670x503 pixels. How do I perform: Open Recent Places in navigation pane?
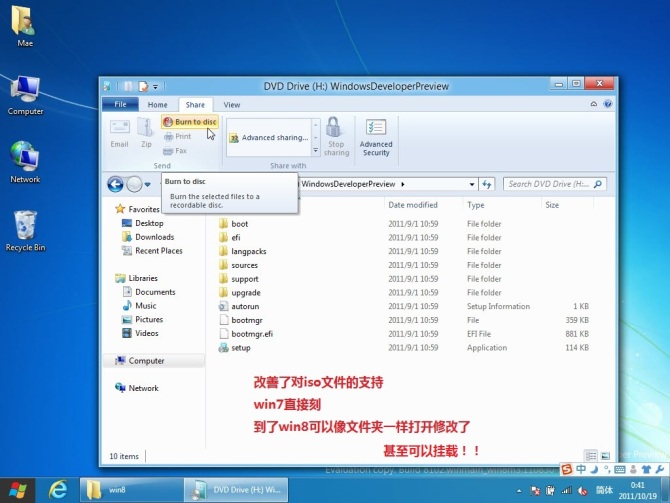[x=152, y=251]
